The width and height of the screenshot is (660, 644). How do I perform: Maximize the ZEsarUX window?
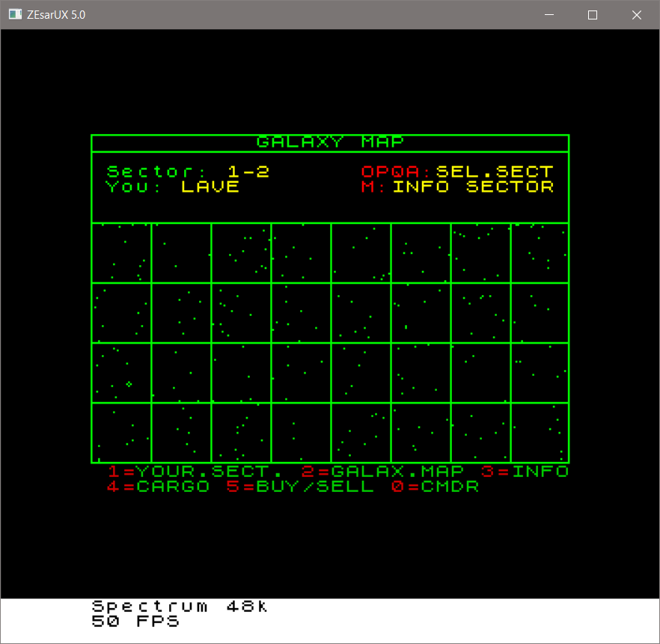(x=593, y=15)
